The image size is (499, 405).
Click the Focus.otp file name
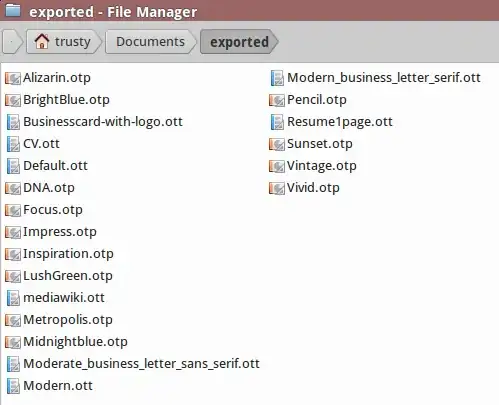[53, 210]
